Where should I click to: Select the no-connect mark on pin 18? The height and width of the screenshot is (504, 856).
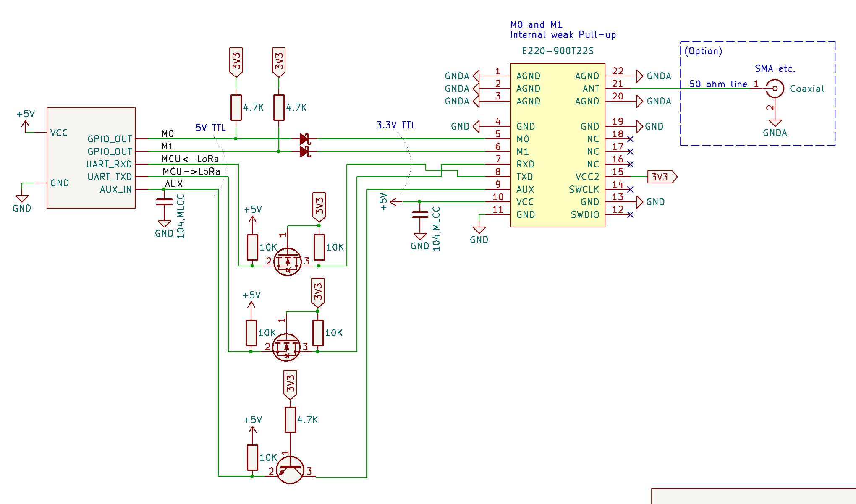point(630,139)
